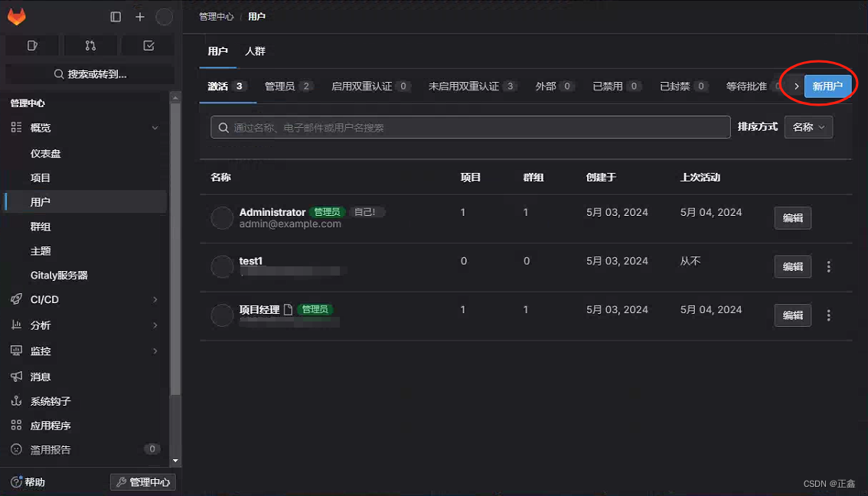Open the 名称 sort order dropdown
The height and width of the screenshot is (496, 868).
(808, 127)
